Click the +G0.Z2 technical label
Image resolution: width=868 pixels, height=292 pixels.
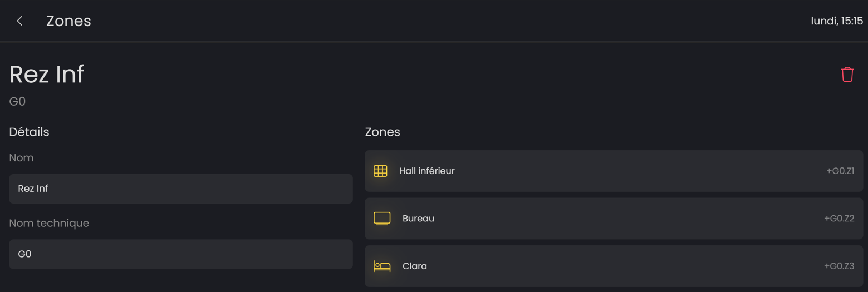coord(838,219)
